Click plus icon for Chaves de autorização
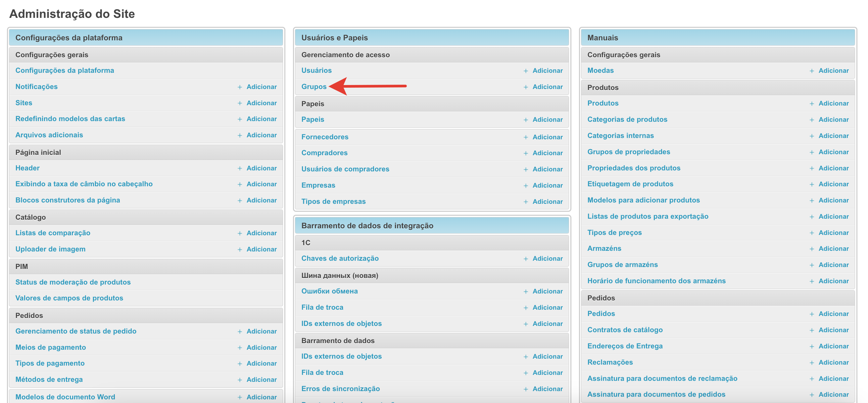This screenshot has width=868, height=403. 526,259
